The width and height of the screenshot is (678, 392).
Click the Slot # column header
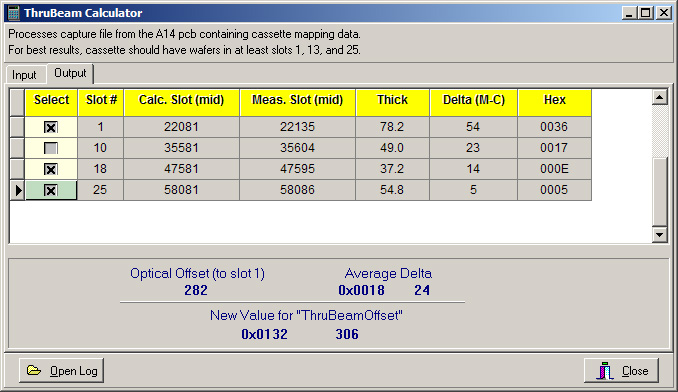pos(101,103)
